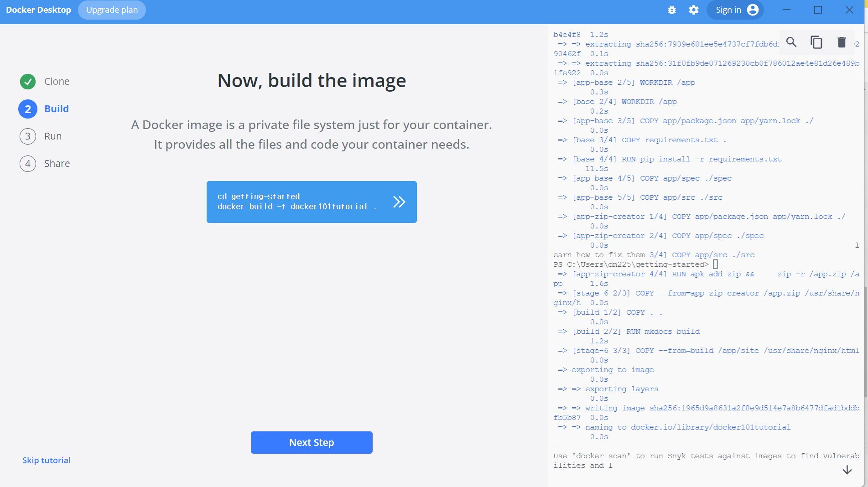The width and height of the screenshot is (868, 487).
Task: Go to Next Step
Action: coord(312,442)
